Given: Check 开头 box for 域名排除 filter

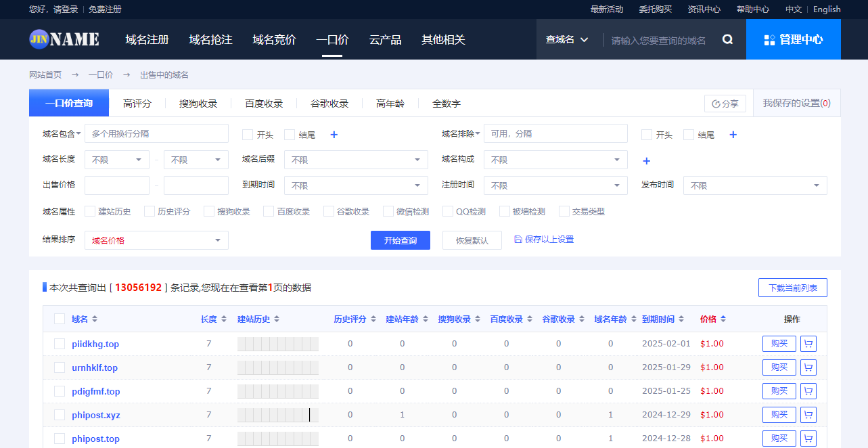Looking at the screenshot, I should pos(647,135).
